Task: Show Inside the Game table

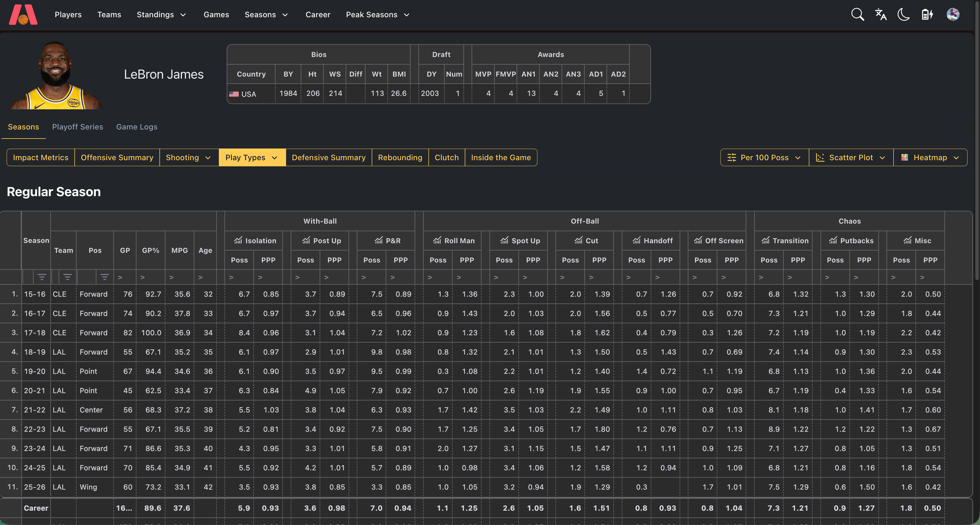Action: click(501, 157)
